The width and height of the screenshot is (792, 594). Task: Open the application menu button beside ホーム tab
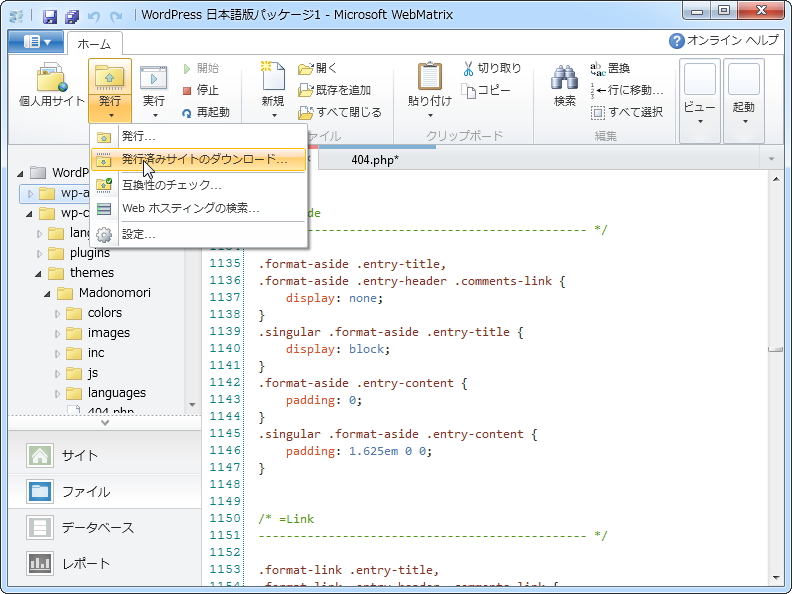pos(36,42)
